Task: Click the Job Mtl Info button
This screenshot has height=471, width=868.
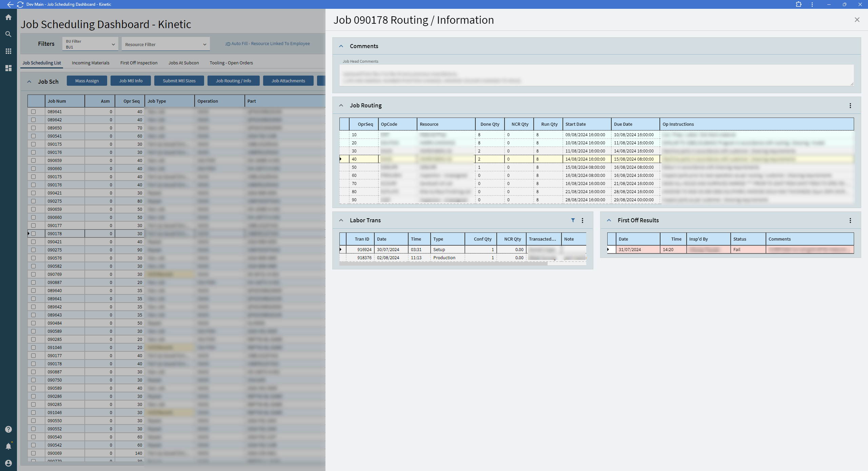Action: [x=131, y=81]
